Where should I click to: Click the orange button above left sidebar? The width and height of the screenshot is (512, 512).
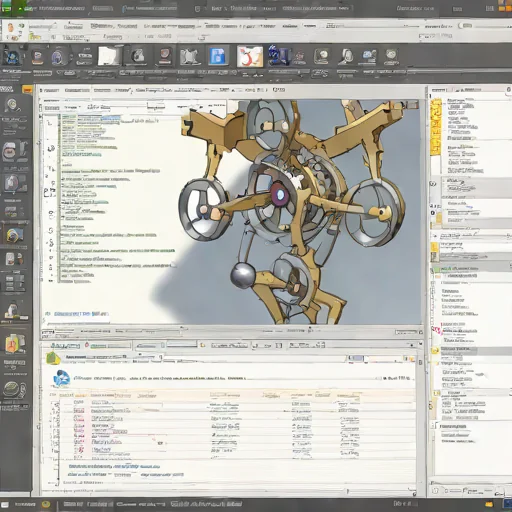point(27,89)
